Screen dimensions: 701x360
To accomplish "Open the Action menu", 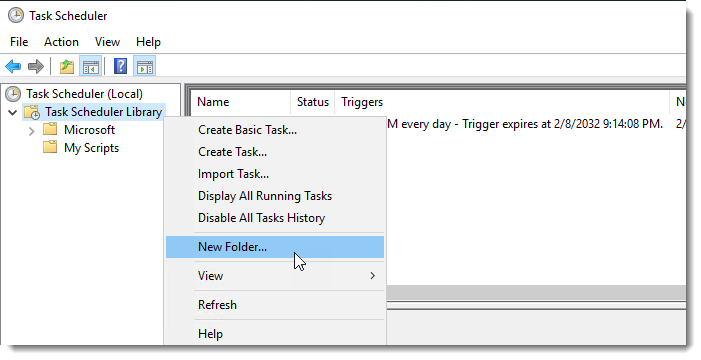I will [61, 42].
